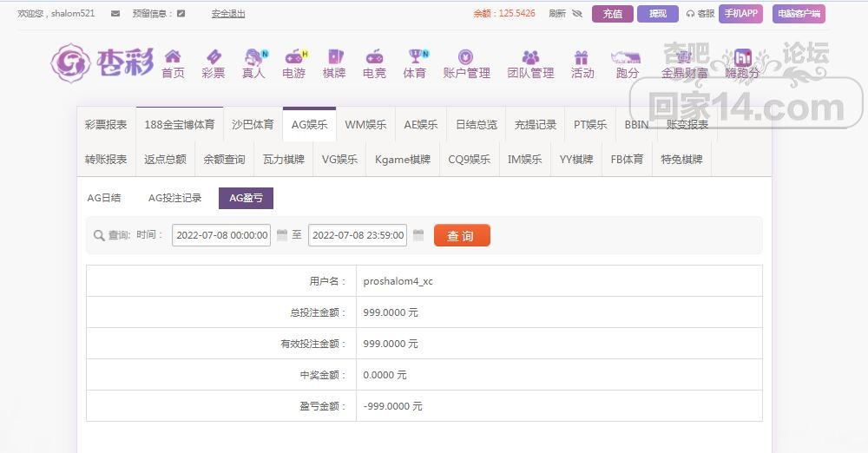Screen dimensions: 868x453
Task: Select the 沙巴体育 tab
Action: click(253, 124)
